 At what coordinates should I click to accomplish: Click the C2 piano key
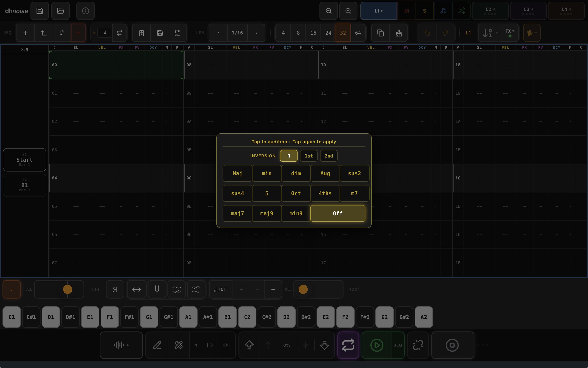pyautogui.click(x=247, y=317)
